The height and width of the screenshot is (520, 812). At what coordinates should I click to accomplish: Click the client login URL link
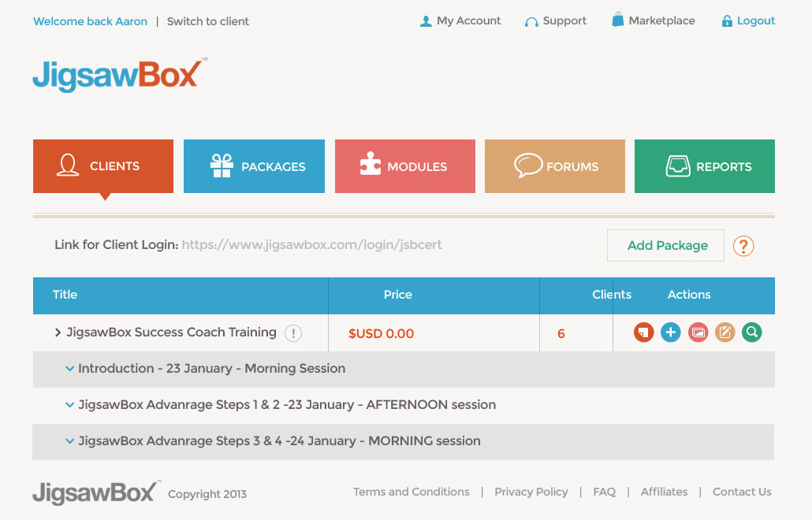pos(311,245)
